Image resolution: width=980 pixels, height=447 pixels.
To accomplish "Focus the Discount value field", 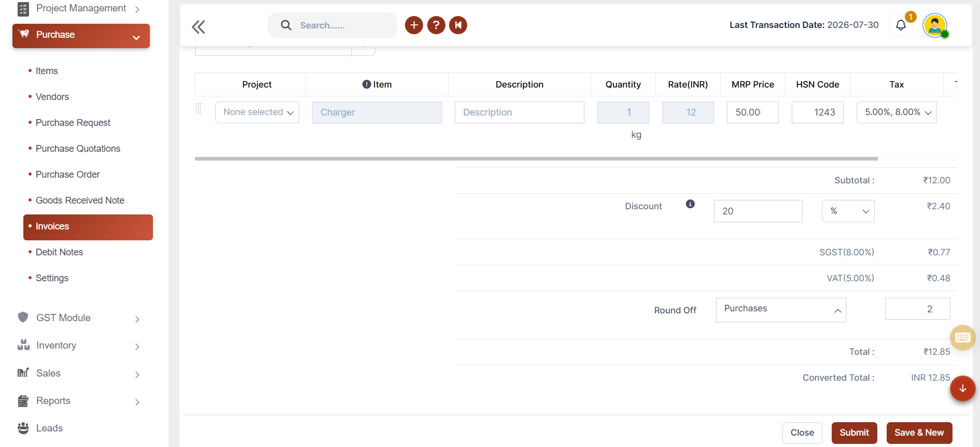I will (x=758, y=211).
